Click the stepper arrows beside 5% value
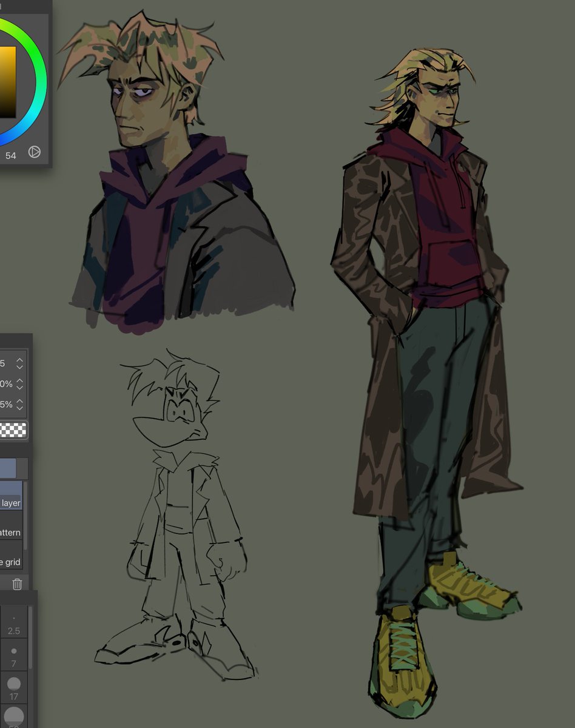The image size is (575, 728). (x=20, y=404)
